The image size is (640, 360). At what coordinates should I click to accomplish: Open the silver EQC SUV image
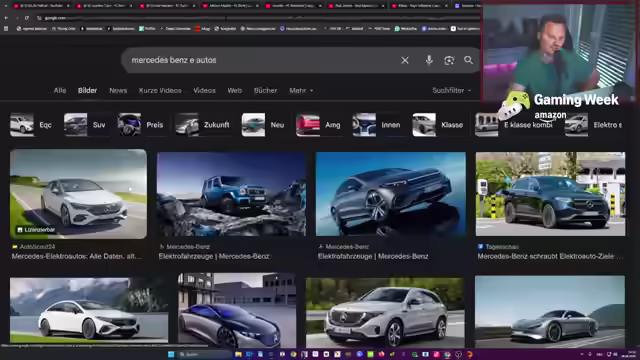click(x=385, y=312)
